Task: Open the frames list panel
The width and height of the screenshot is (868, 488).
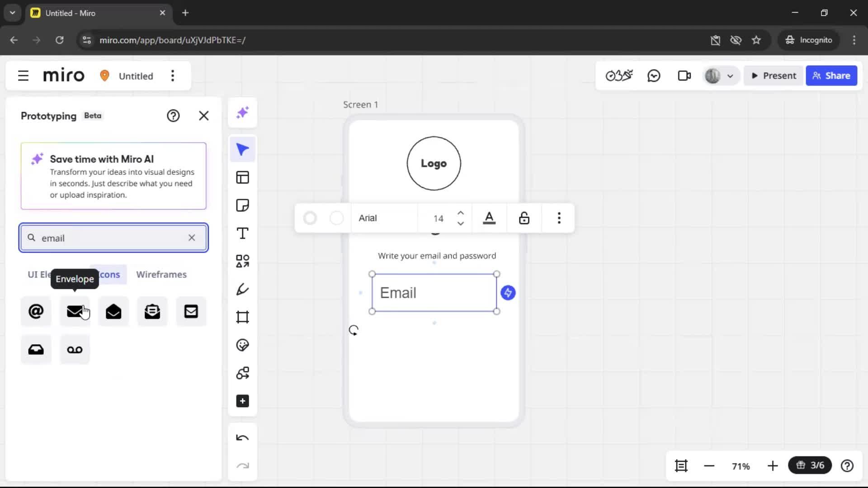Action: (681, 466)
